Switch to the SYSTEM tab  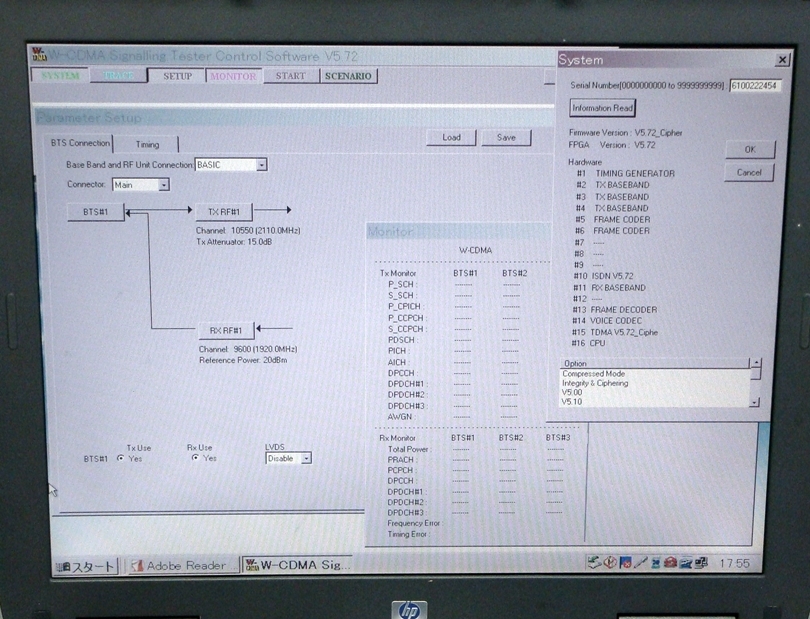click(x=60, y=76)
